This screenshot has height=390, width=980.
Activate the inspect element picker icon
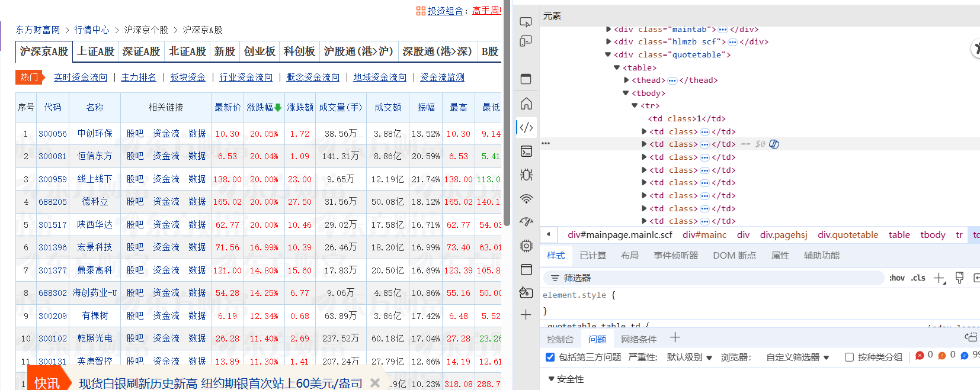pyautogui.click(x=526, y=22)
